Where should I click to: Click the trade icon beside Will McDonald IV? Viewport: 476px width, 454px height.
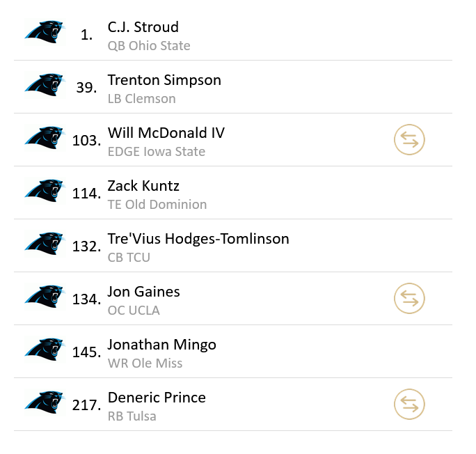409,140
